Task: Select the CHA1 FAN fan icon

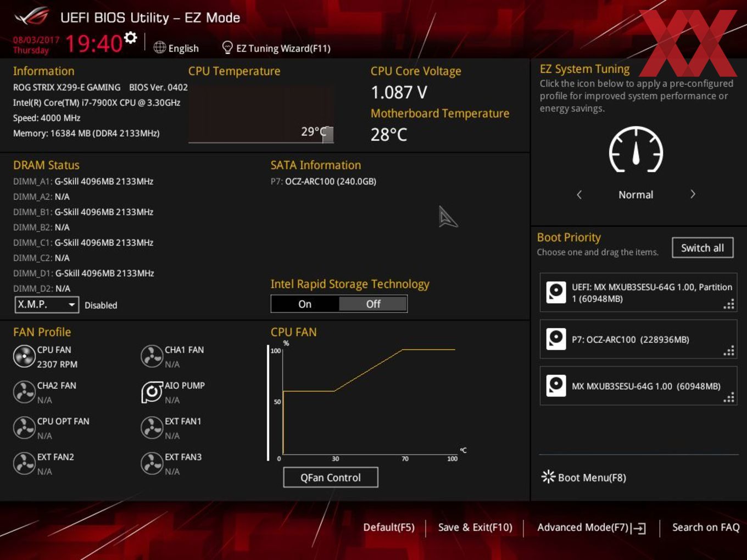Action: [x=152, y=356]
